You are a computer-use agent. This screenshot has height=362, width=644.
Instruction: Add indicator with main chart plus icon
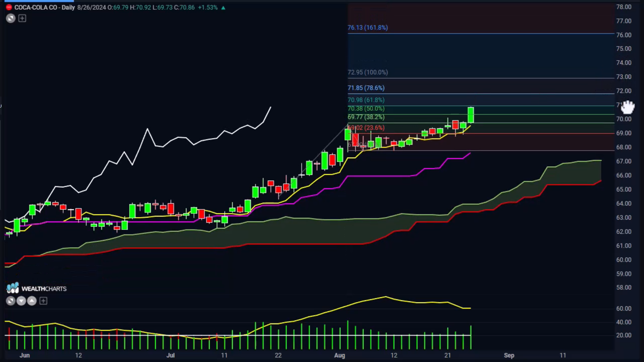tap(22, 18)
